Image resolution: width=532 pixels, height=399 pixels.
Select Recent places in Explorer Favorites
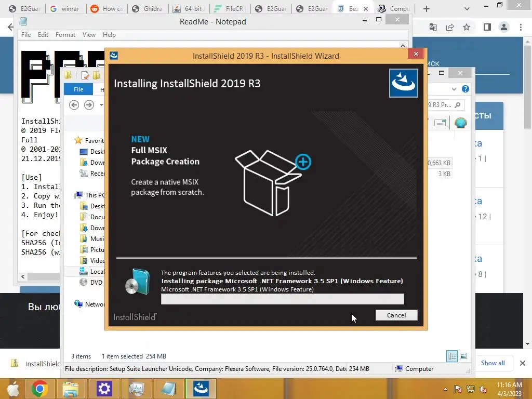[x=92, y=174]
